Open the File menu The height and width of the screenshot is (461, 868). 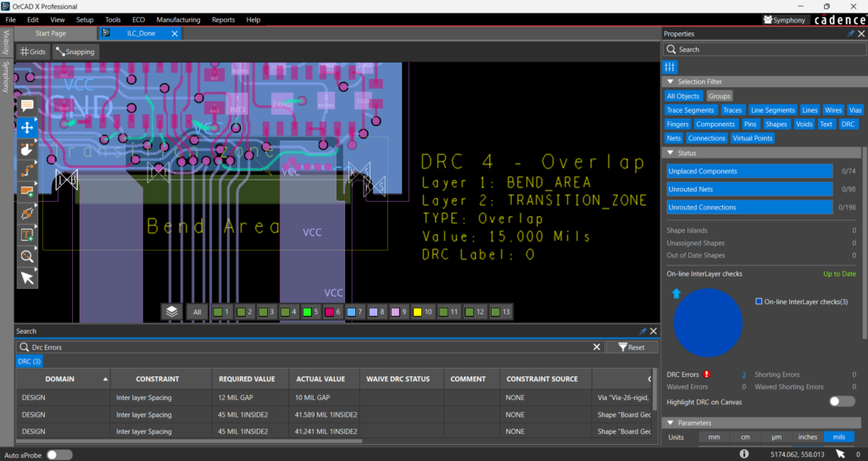10,19
